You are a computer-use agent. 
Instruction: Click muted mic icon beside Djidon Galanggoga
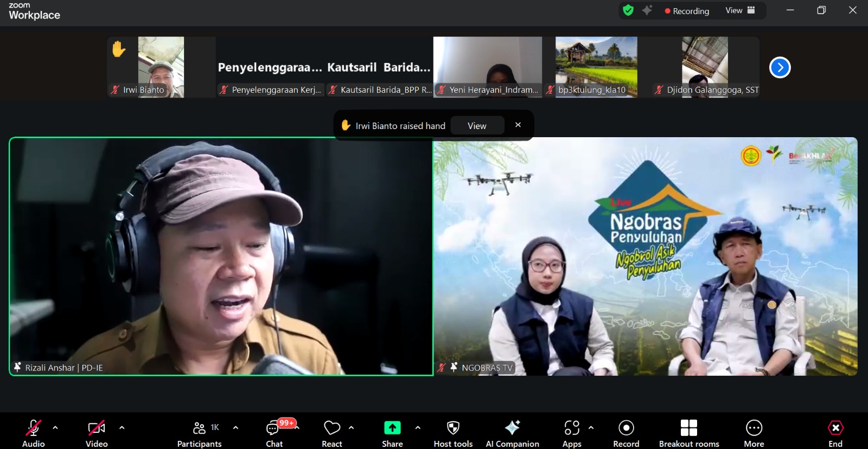click(659, 90)
